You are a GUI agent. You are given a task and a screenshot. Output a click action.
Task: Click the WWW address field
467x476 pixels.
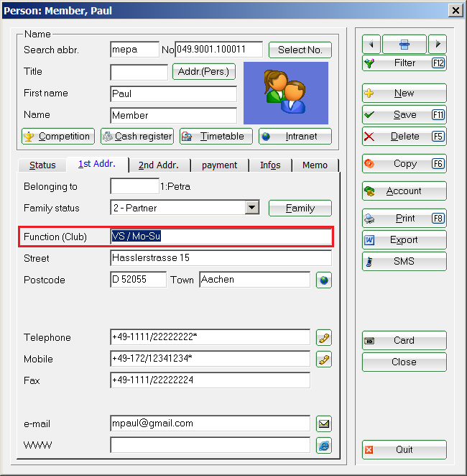pyautogui.click(x=210, y=445)
